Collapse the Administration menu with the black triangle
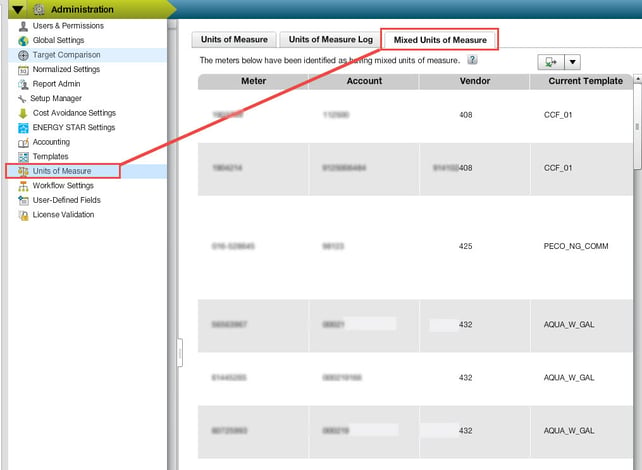 coord(17,9)
